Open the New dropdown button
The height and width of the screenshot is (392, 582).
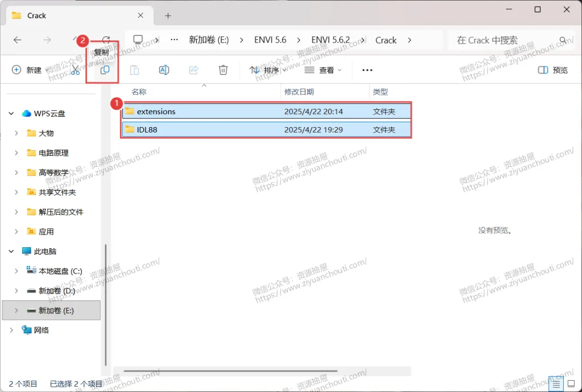[x=30, y=69]
